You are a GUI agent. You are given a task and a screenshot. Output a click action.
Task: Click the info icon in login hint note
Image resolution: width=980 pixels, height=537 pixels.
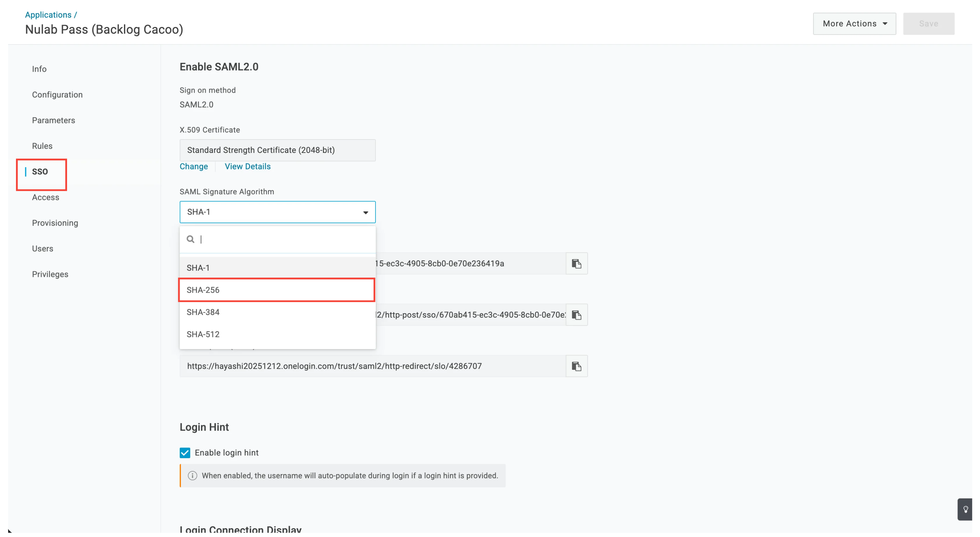click(192, 475)
